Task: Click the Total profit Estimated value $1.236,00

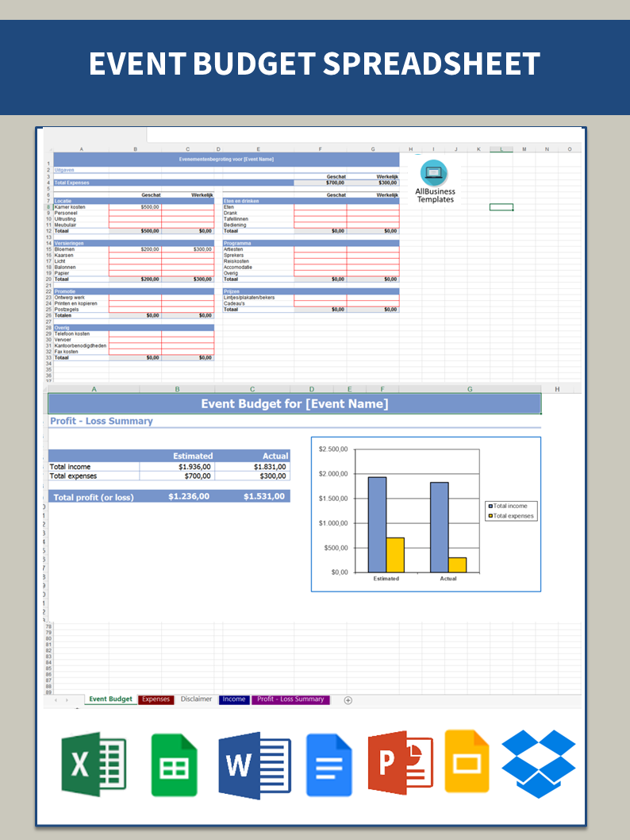Action: coord(189,497)
